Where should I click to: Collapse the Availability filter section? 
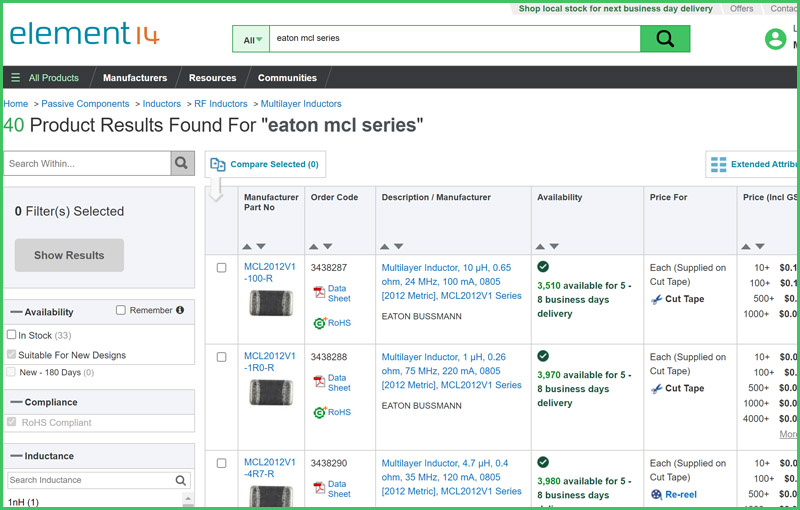(x=16, y=312)
